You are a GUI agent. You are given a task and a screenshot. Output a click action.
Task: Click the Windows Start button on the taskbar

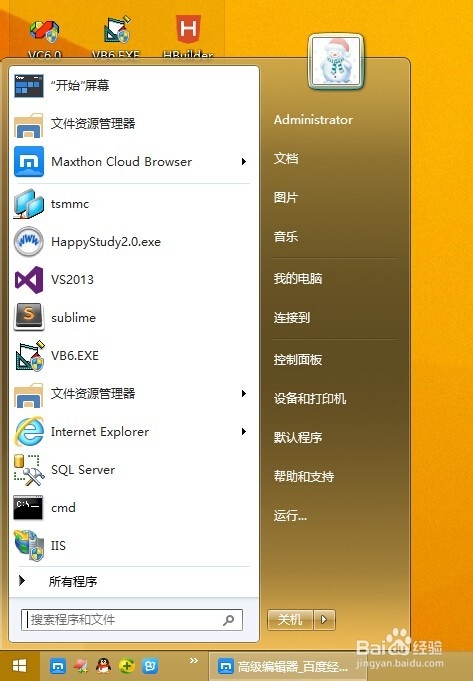pos(20,665)
